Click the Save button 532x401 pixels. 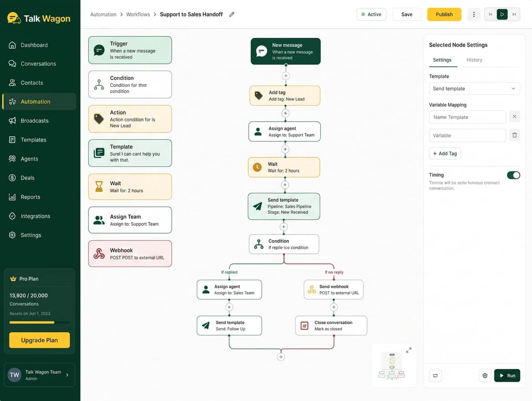[x=407, y=14]
